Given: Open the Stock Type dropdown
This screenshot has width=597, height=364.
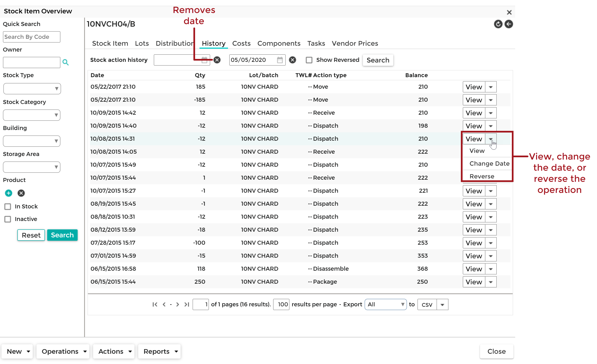Looking at the screenshot, I should pos(32,89).
